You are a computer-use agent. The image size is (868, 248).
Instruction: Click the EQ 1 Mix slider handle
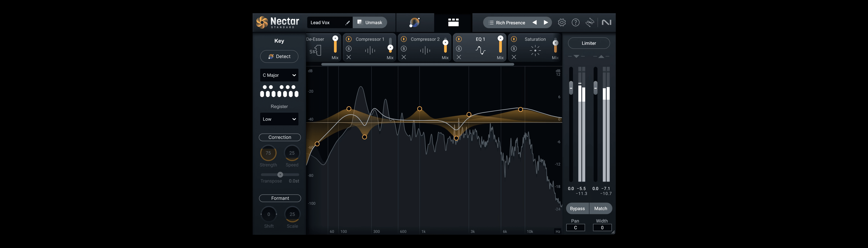coord(500,38)
